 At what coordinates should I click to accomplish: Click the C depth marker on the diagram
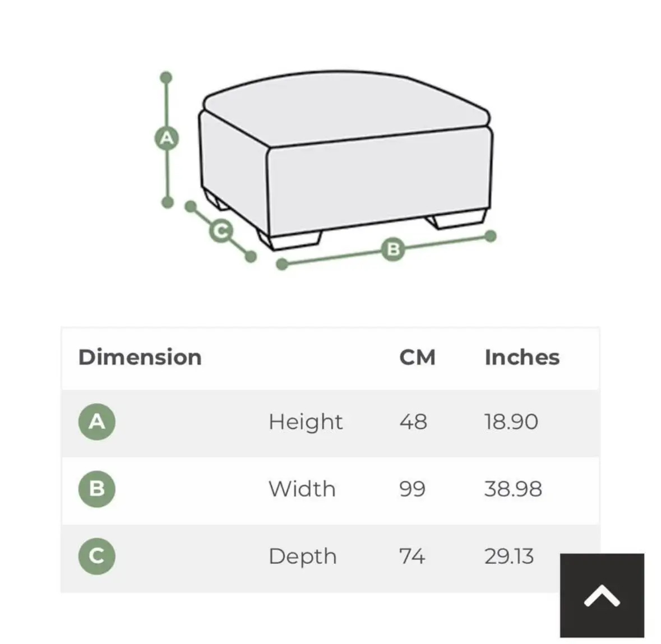221,231
